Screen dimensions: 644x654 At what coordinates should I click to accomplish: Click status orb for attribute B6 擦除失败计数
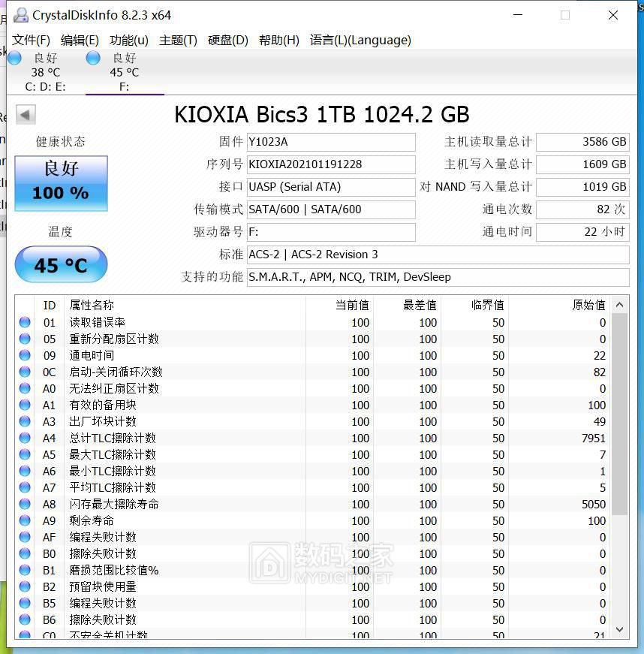pos(25,619)
